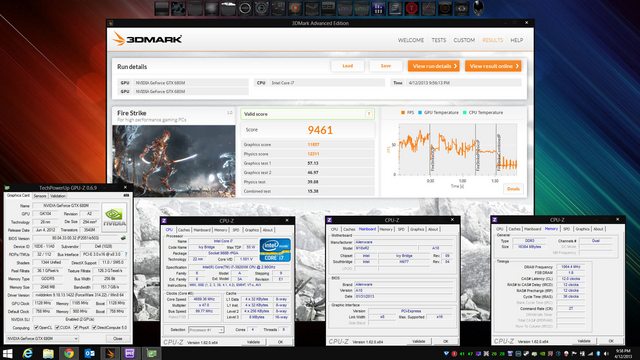Viewport: 640px width, 360px height.
Task: Toggle the CUDA checkbox in GPU-Z
Action: tap(57, 327)
